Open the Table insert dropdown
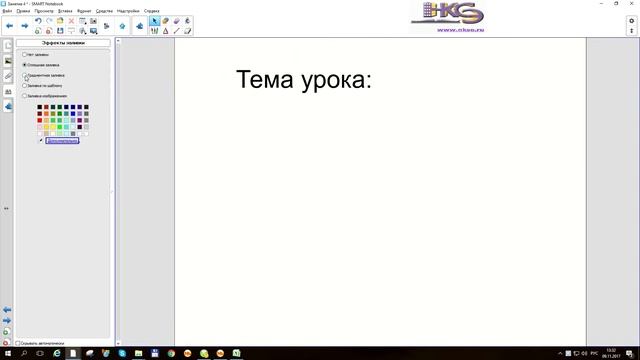The width and height of the screenshot is (640, 360). (x=82, y=21)
